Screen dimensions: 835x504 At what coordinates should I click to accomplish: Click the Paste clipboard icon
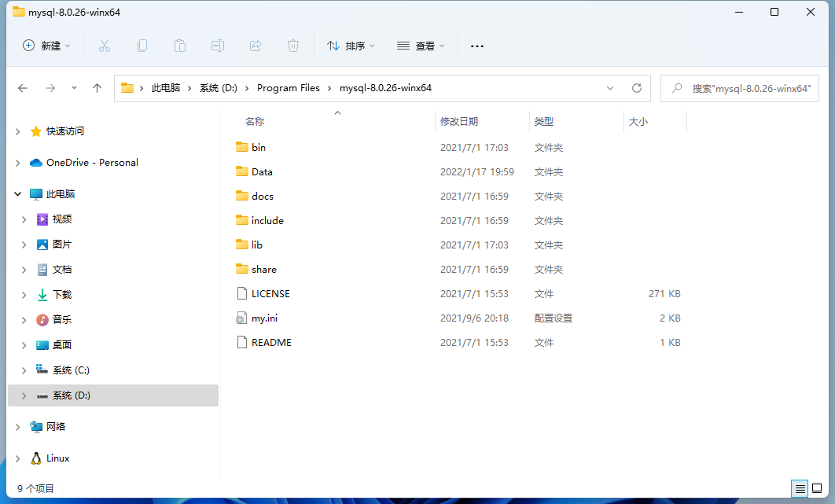tap(180, 46)
